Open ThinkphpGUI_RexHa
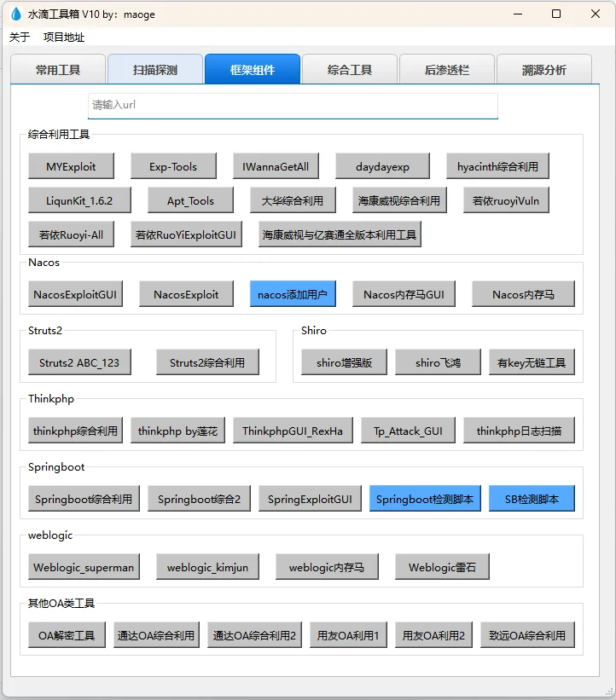The height and width of the screenshot is (700, 616). click(x=293, y=431)
